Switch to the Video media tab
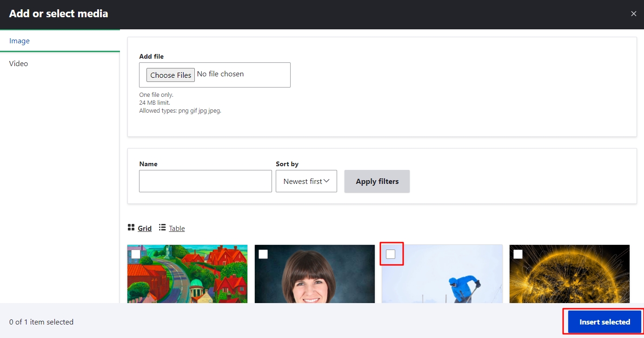The height and width of the screenshot is (338, 644). point(60,63)
